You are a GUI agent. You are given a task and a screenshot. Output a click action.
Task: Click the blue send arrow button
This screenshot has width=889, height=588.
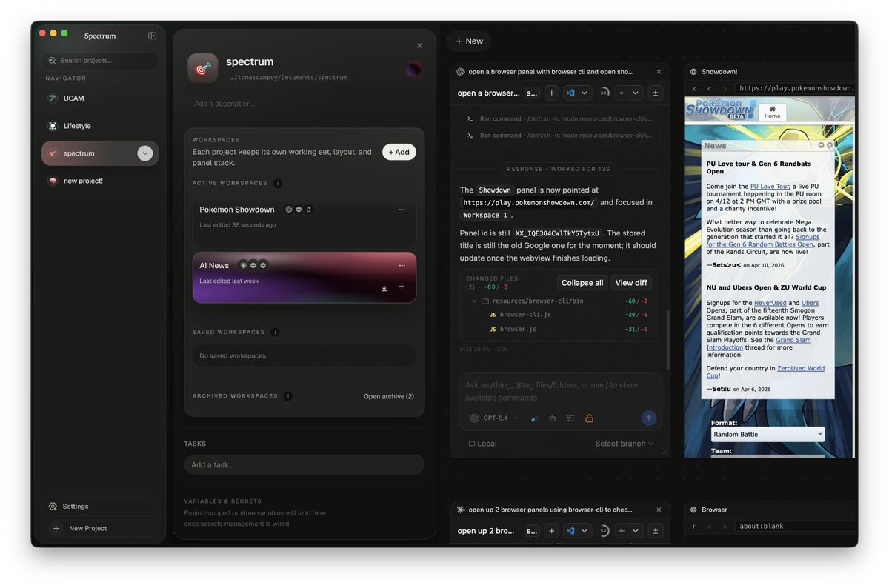[x=649, y=418]
